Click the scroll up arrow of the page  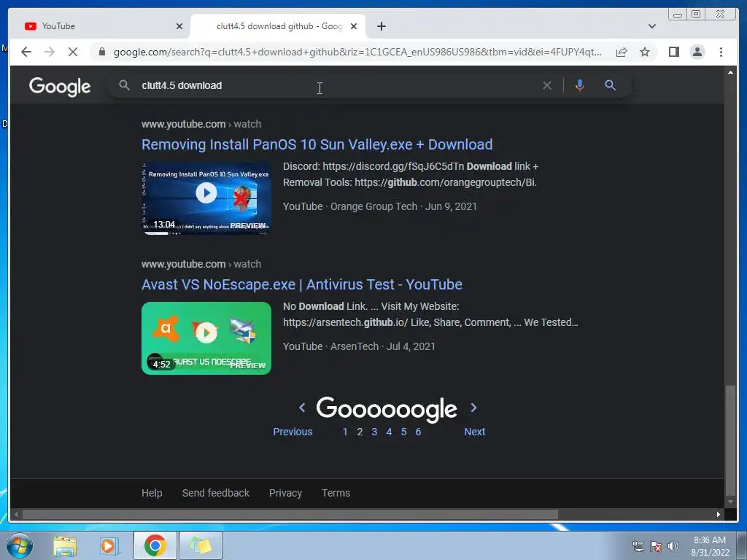pos(730,72)
